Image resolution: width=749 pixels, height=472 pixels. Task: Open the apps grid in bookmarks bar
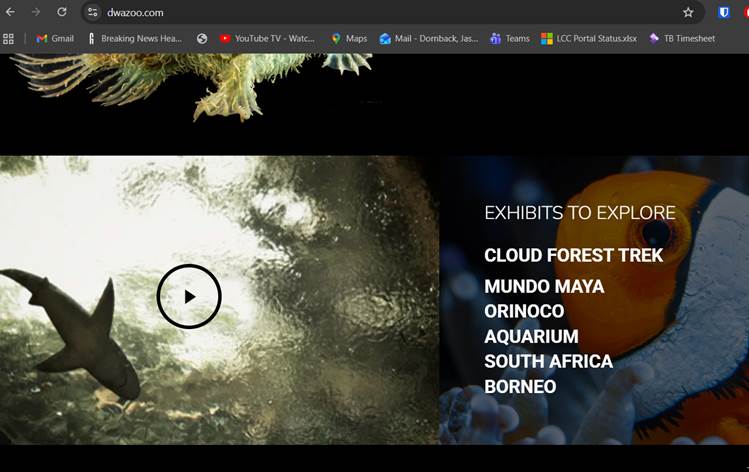click(x=9, y=39)
